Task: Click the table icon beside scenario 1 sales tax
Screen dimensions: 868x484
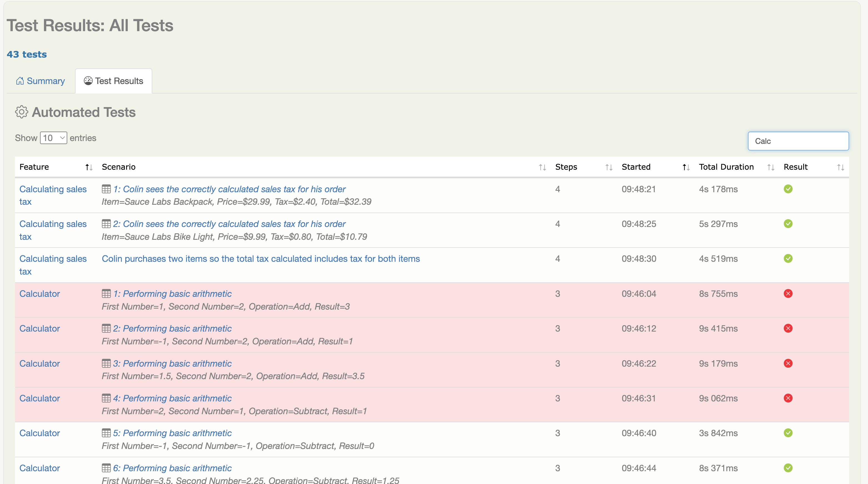Action: click(x=106, y=189)
